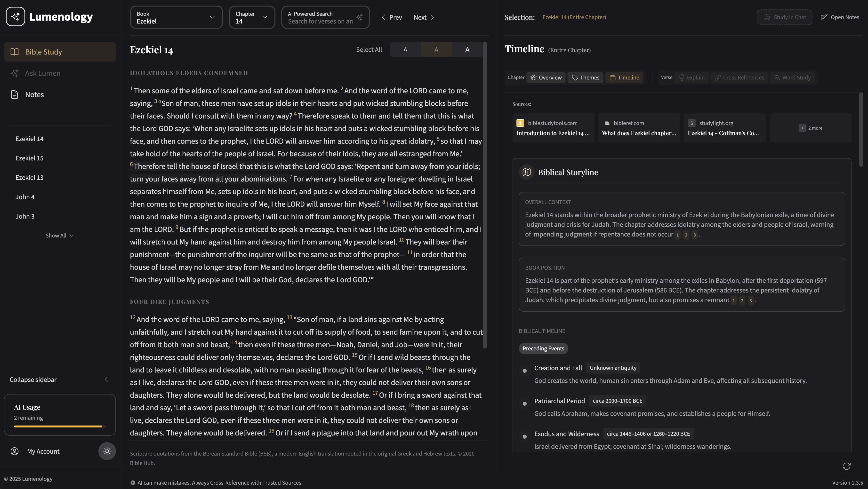Click the AI Usage progress bar
Screen dimensions: 868x489
tap(59, 426)
